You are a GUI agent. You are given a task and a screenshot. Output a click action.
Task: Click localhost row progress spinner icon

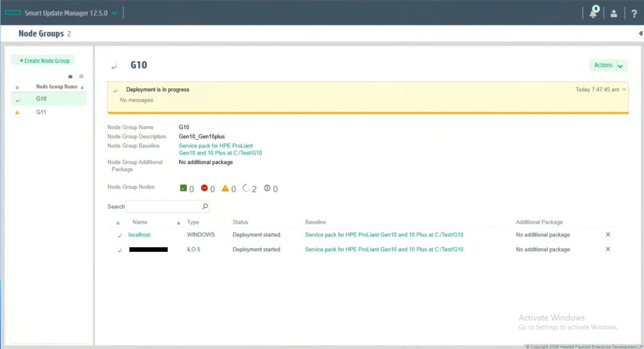point(119,235)
